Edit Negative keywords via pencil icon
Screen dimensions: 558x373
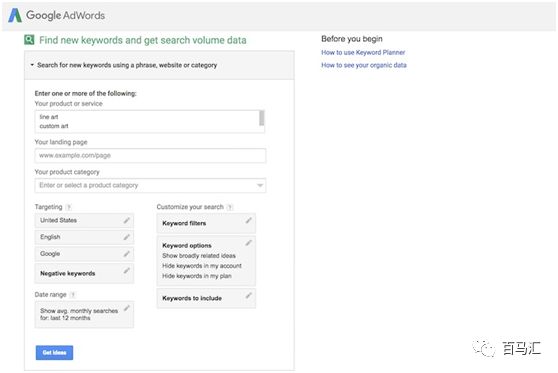[126, 271]
